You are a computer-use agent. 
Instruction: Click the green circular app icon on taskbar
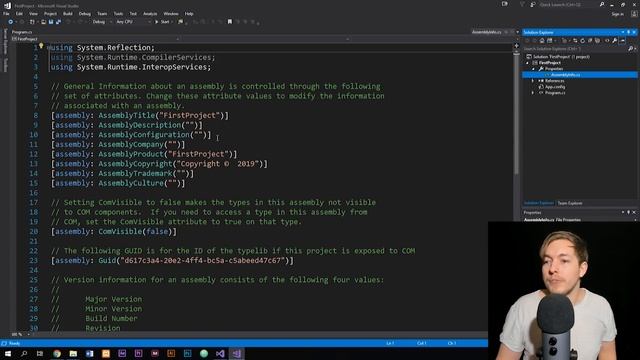[204, 353]
